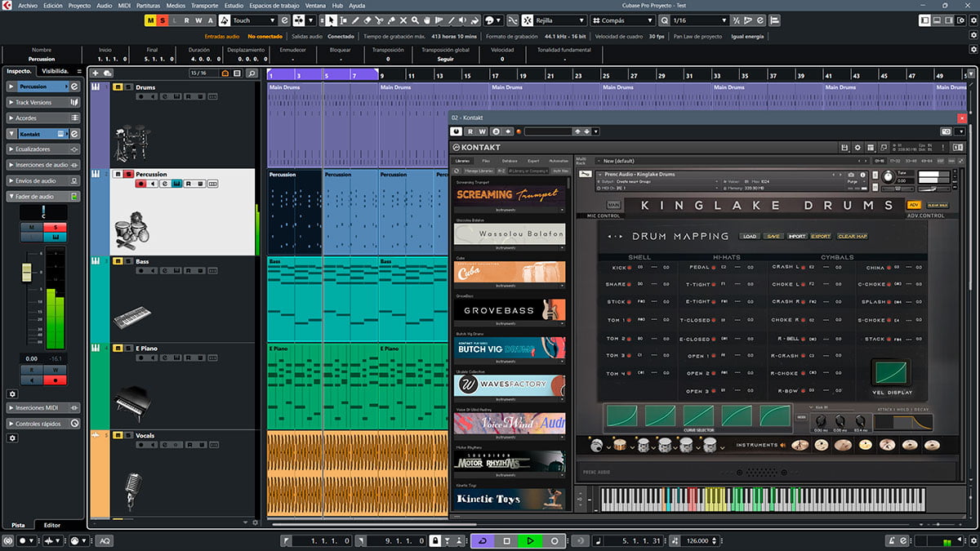Toggle Mute on E Piano track
The width and height of the screenshot is (980, 551).
(x=118, y=349)
